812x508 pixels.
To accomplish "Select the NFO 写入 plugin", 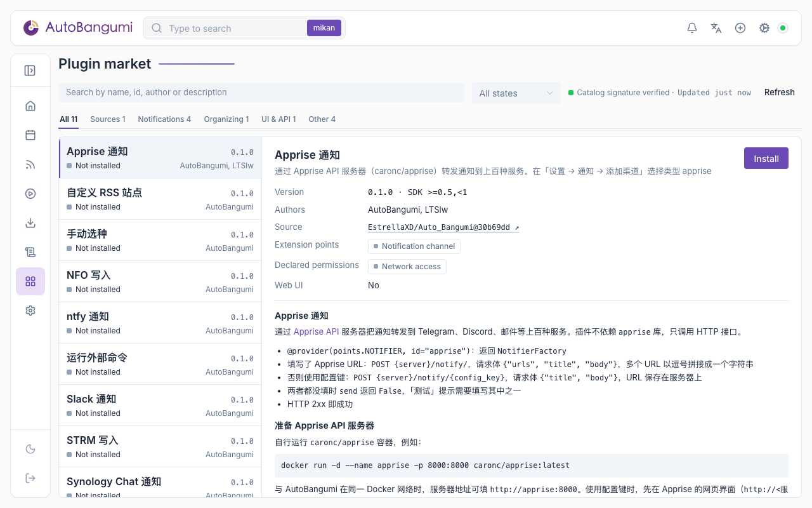I will coord(160,281).
